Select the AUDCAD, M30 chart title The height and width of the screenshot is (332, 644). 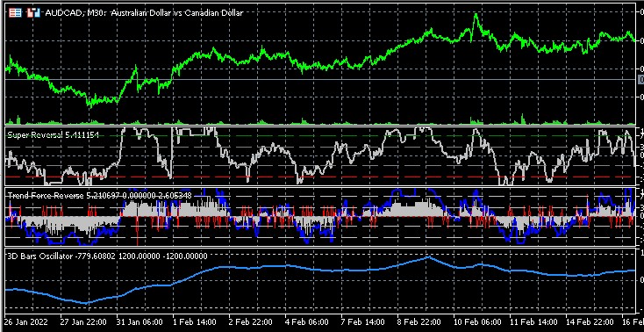coord(144,13)
